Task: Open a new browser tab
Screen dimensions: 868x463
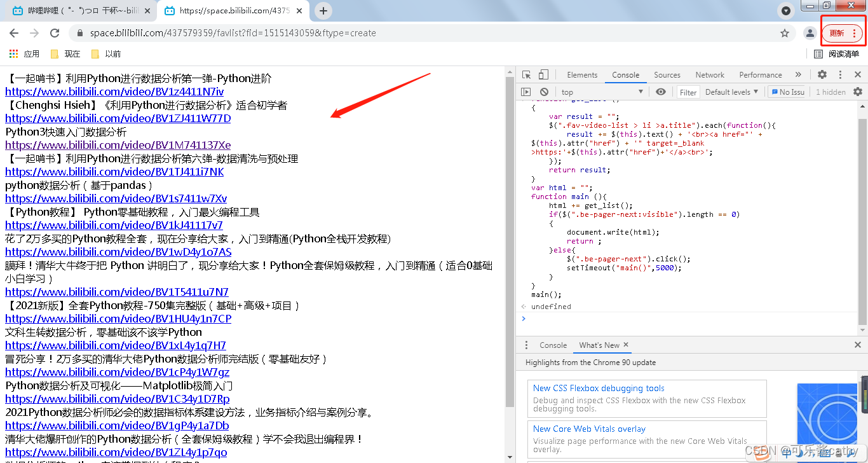Action: click(x=323, y=11)
